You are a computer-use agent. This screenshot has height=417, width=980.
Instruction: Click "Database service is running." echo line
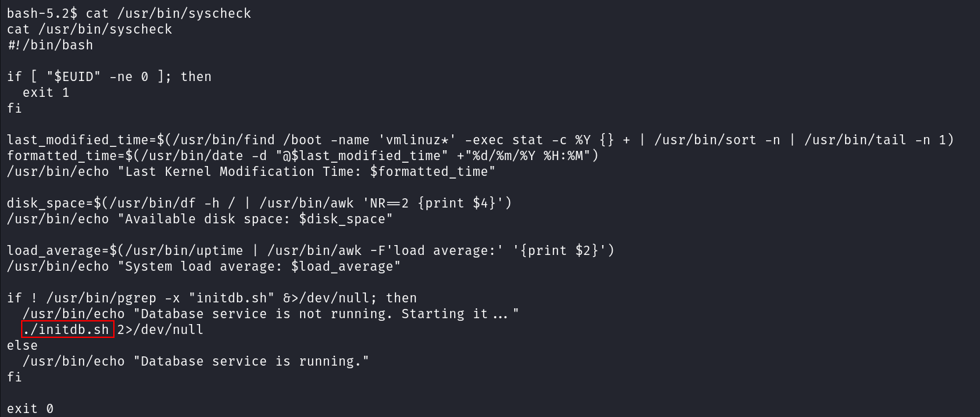coord(196,361)
